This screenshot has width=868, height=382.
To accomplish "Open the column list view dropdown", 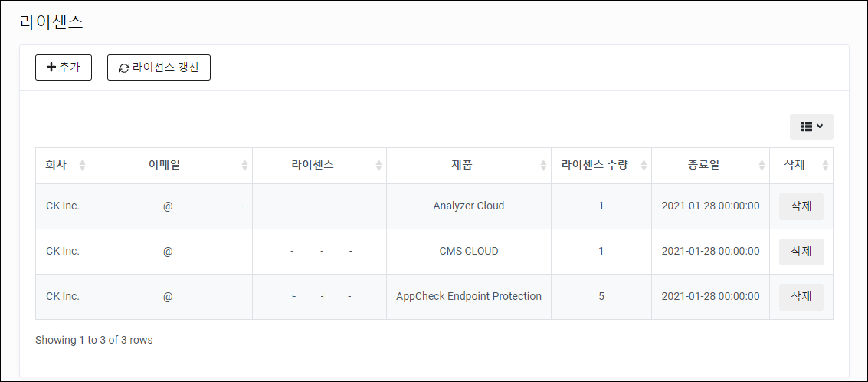I will click(811, 127).
